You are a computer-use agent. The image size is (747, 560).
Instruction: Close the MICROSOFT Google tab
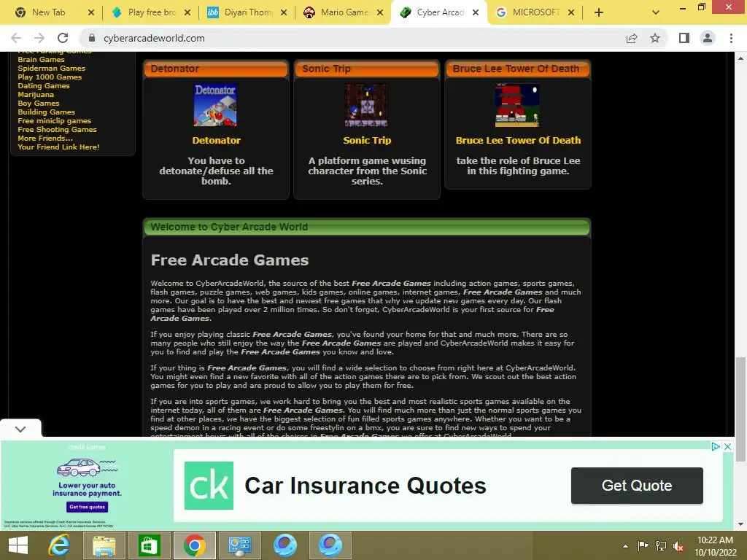[x=571, y=12]
